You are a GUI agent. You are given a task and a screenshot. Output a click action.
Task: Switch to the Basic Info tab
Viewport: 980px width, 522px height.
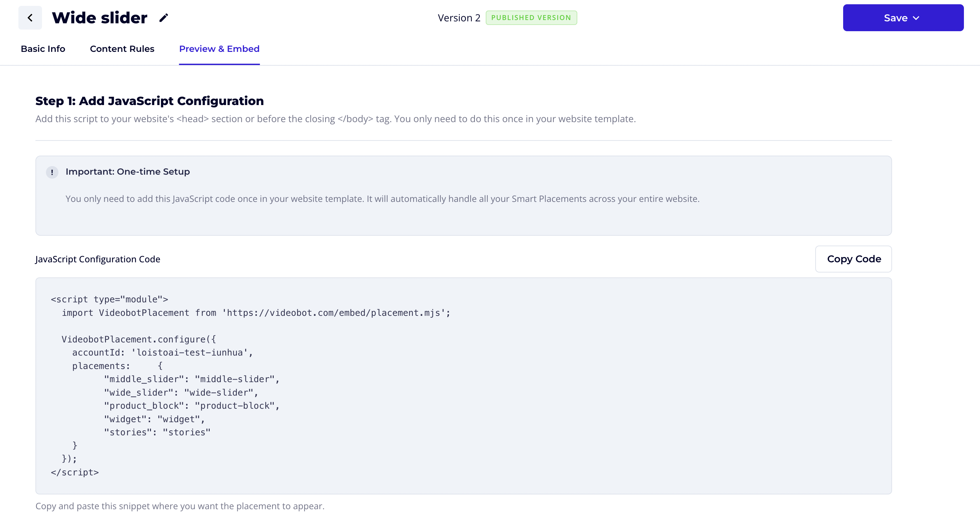point(43,49)
